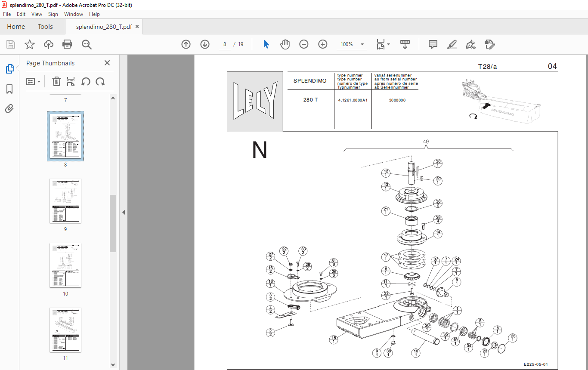Screen dimensions: 588x370
Task: Open the zoom level dropdown arrow
Action: pos(362,44)
